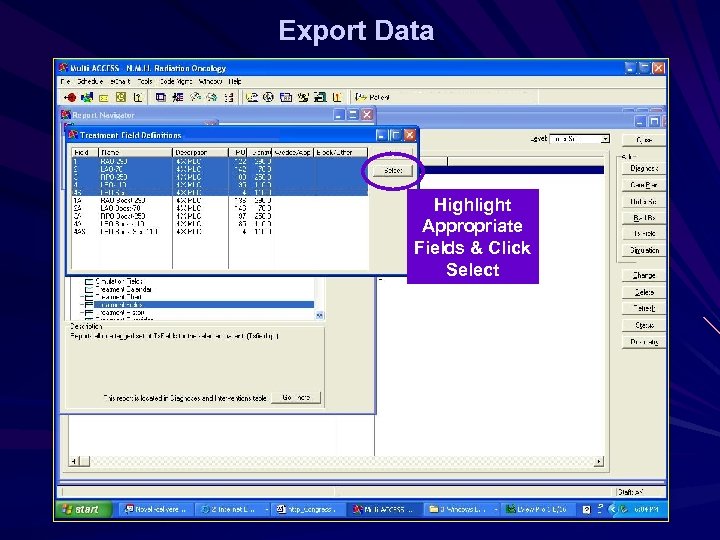Screen dimensions: 720x540
Task: Select Treatment Calendar in report tree
Action: (x=123, y=289)
